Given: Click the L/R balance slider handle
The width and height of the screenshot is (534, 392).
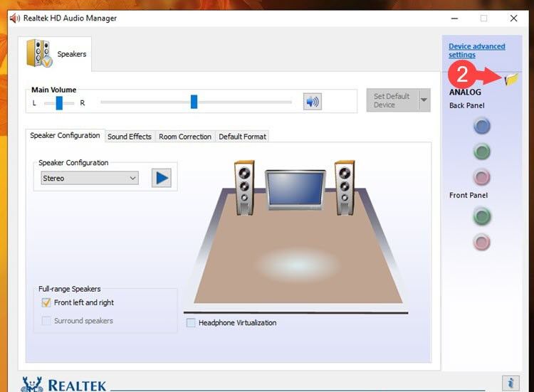Looking at the screenshot, I should (59, 102).
